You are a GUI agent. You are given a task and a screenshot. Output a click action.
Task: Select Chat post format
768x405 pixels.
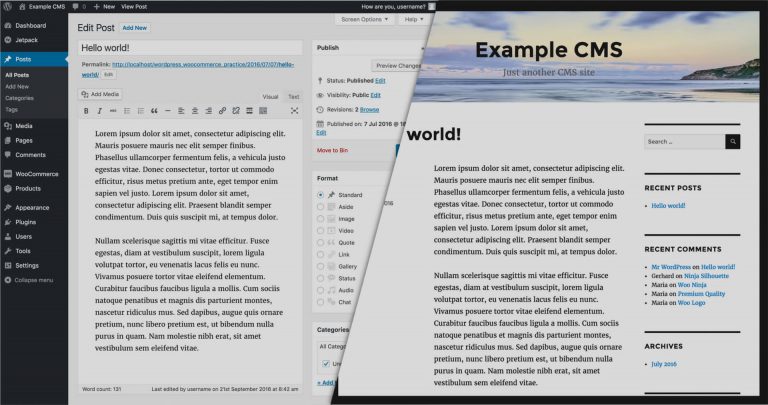coord(320,302)
